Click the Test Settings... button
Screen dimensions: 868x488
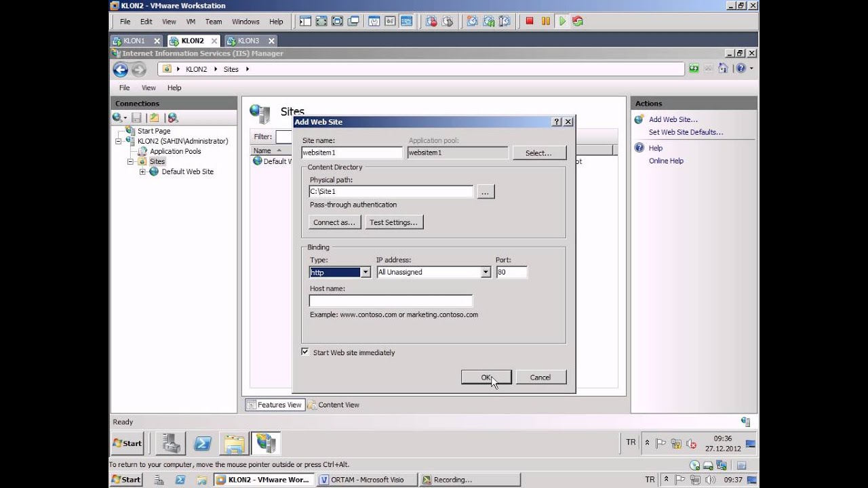pos(394,222)
